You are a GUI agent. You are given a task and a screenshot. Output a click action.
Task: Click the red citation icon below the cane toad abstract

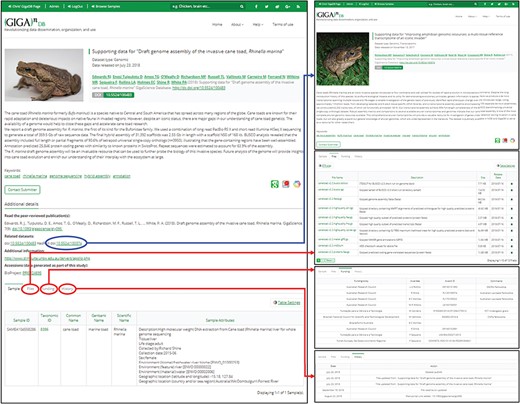[286, 184]
